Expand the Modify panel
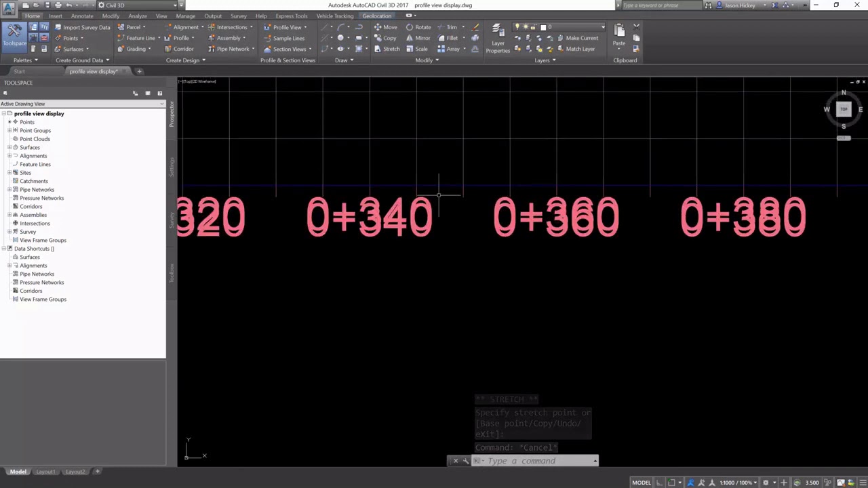 point(427,60)
